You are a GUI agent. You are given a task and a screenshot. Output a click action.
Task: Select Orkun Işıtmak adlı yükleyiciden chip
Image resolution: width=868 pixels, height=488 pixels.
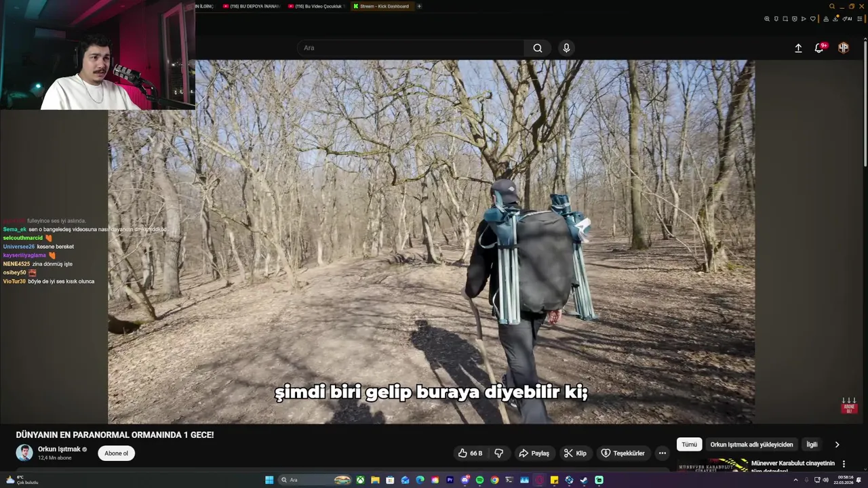click(x=751, y=445)
